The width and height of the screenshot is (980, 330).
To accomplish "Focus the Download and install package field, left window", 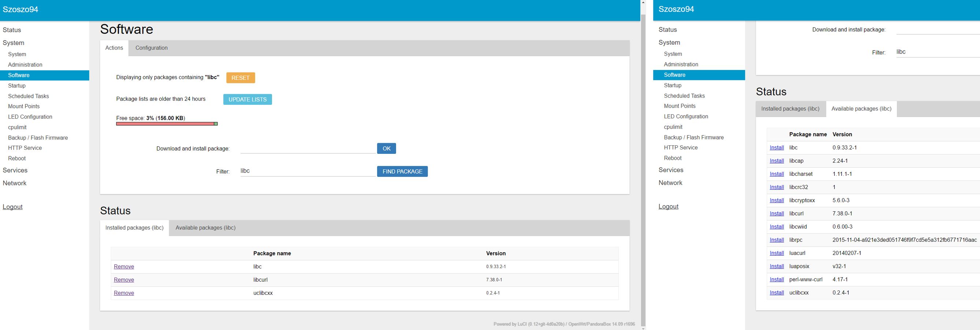I will click(308, 148).
